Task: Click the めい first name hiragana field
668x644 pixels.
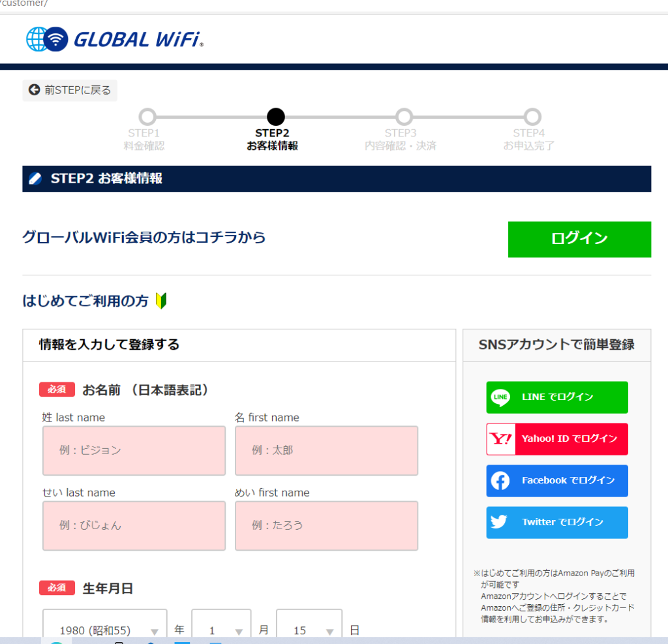Action: pos(326,525)
